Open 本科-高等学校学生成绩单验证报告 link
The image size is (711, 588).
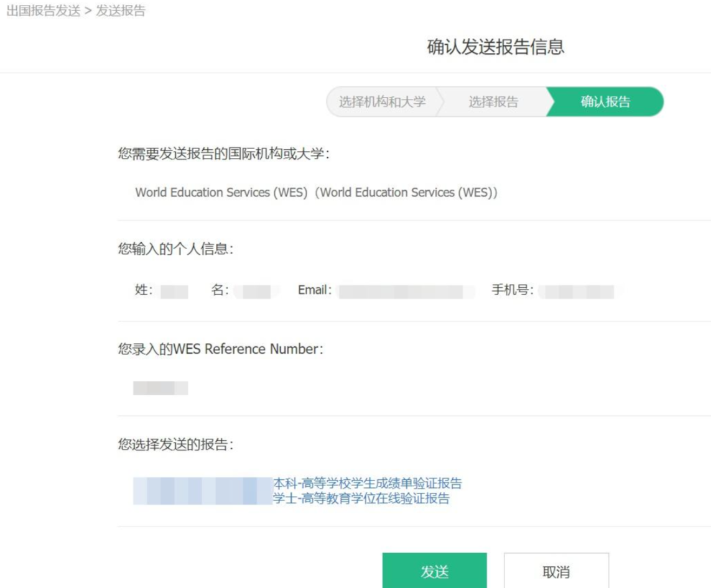coord(367,483)
